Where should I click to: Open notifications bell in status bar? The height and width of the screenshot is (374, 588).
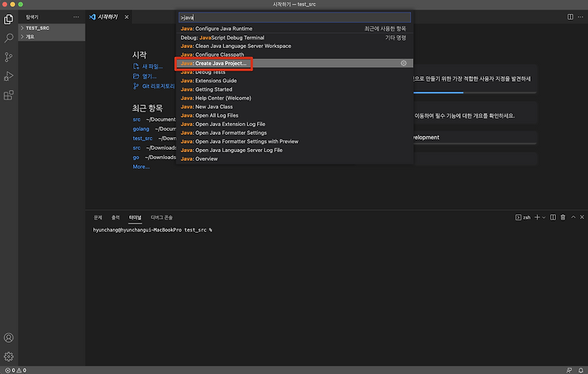coord(580,370)
